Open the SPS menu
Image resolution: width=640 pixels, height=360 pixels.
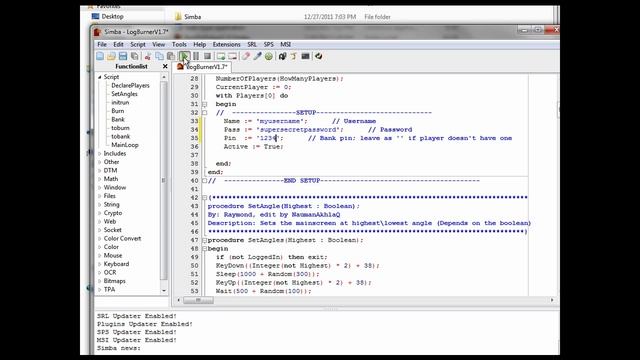[269, 44]
